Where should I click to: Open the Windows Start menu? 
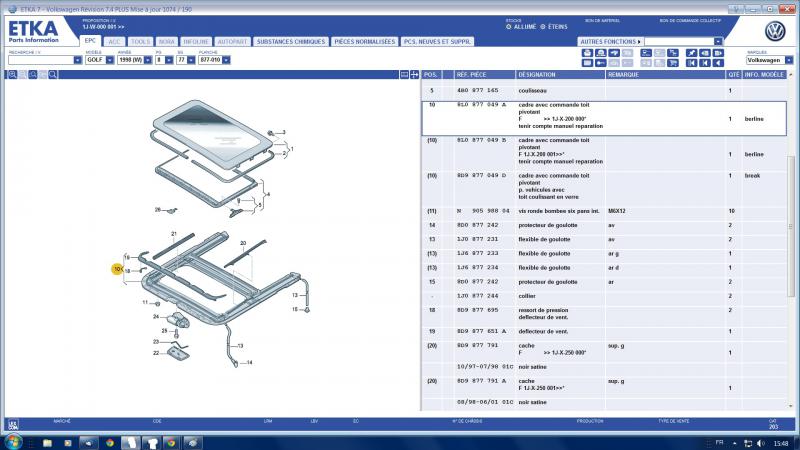[13, 442]
